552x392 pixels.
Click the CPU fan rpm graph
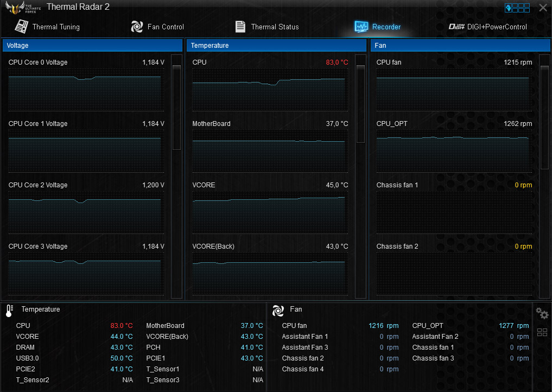pyautogui.click(x=454, y=90)
